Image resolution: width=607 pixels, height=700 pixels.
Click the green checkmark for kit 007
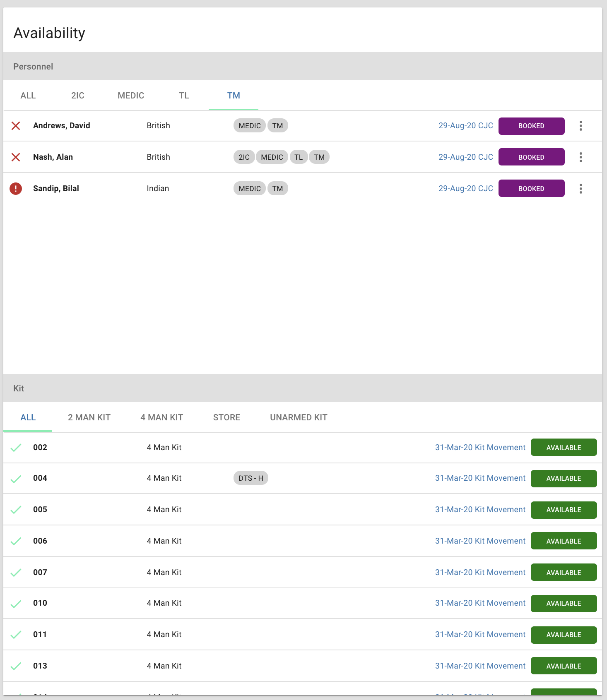[x=16, y=573]
